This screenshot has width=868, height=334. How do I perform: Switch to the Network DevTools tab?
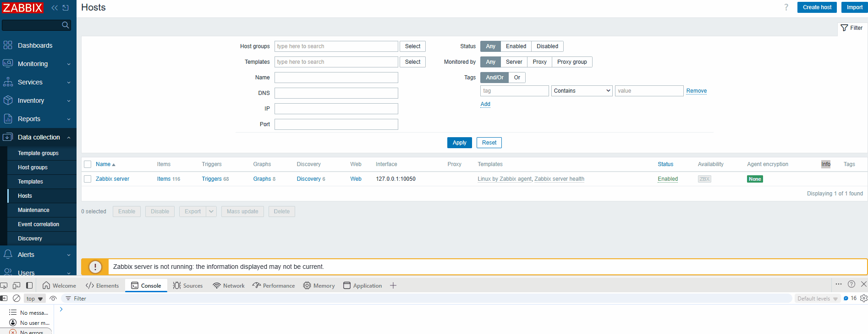point(229,285)
